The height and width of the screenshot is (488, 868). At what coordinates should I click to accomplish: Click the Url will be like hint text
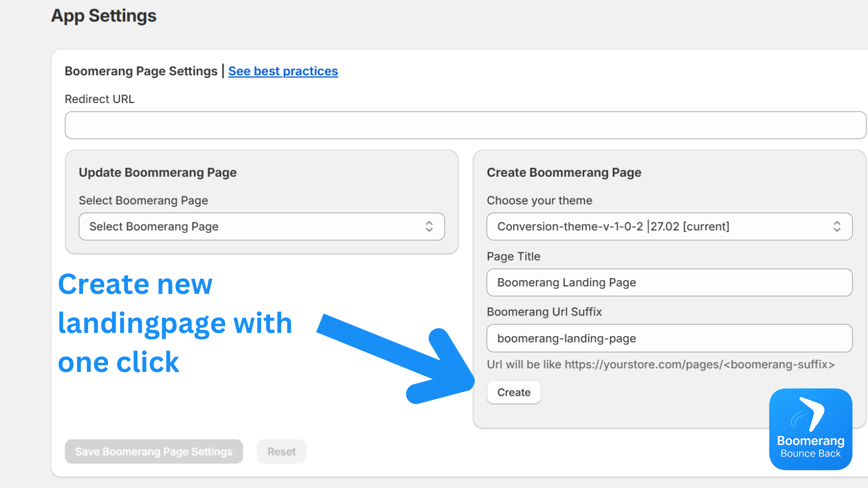pos(661,364)
